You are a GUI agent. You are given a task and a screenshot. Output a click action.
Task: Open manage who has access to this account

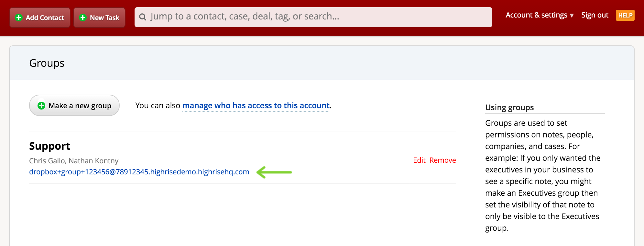(x=256, y=106)
